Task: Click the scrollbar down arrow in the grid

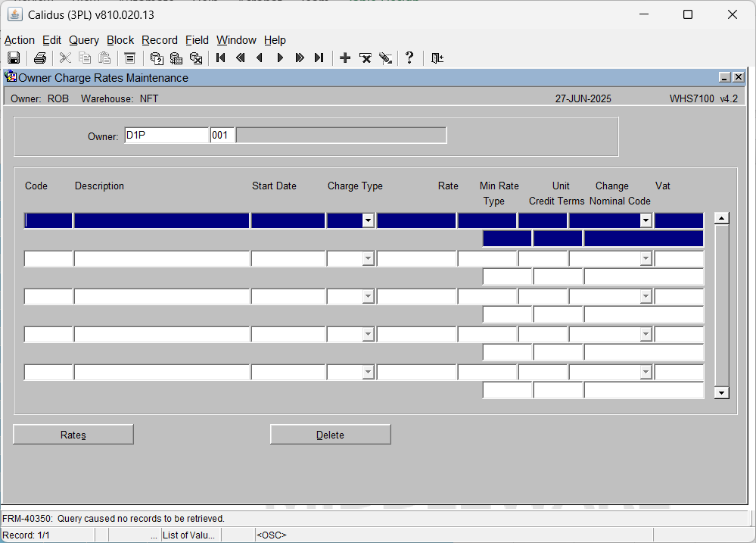Action: pos(721,392)
